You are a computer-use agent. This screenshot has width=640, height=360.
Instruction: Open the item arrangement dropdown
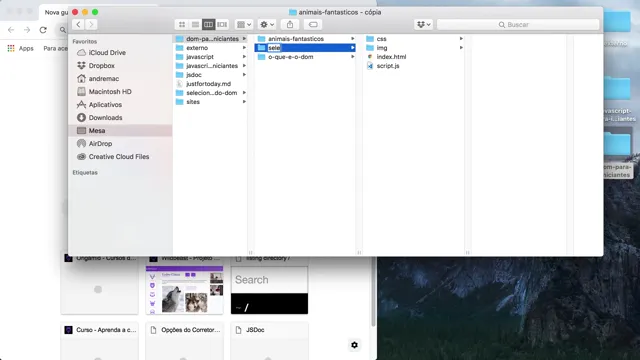click(x=244, y=24)
